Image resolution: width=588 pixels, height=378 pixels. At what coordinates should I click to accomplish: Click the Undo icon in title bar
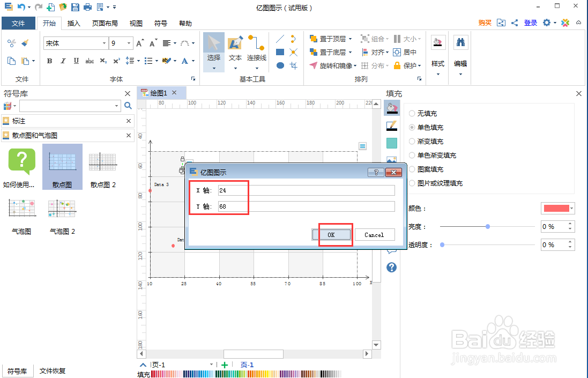click(21, 7)
